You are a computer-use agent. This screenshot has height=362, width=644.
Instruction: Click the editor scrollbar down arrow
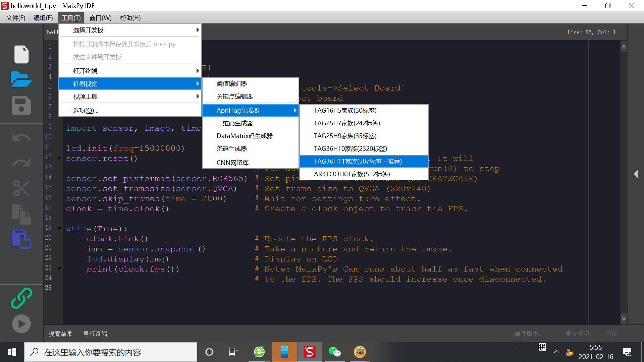click(624, 319)
